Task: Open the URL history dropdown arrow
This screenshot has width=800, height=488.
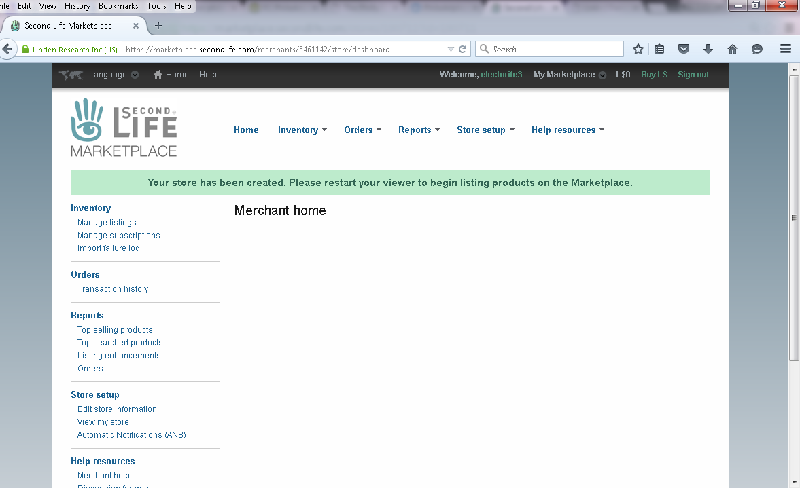Action: (451, 49)
